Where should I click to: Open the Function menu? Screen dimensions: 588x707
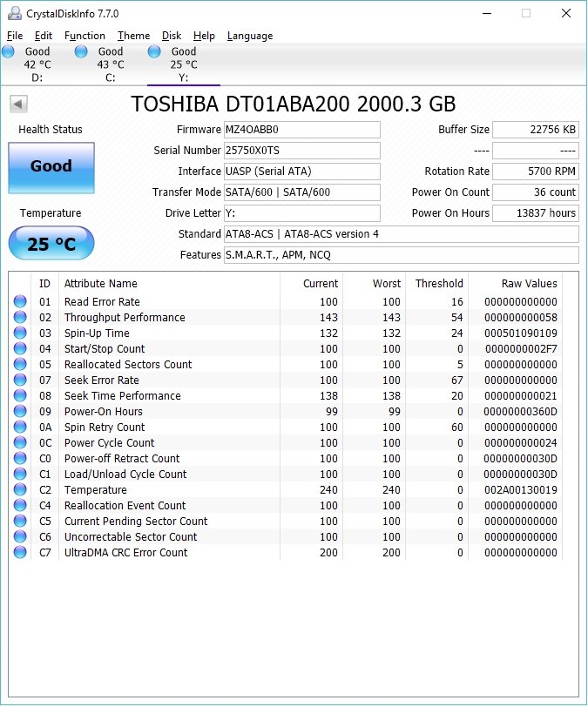coord(84,36)
